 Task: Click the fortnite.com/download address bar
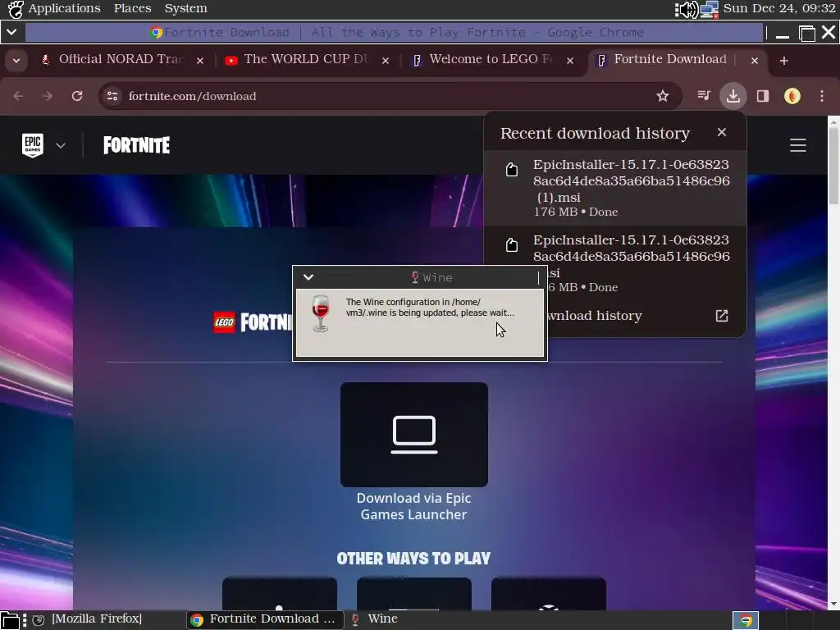tap(390, 96)
